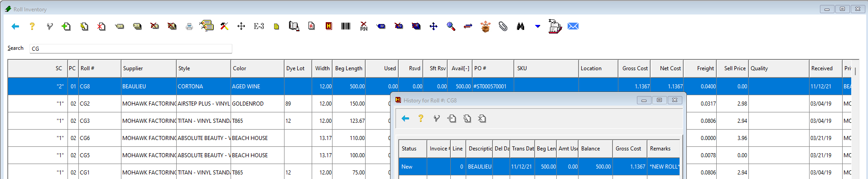Go back with the Roll Inventory blue arrow
Viewport: 868px width, 179px height.
(x=15, y=27)
